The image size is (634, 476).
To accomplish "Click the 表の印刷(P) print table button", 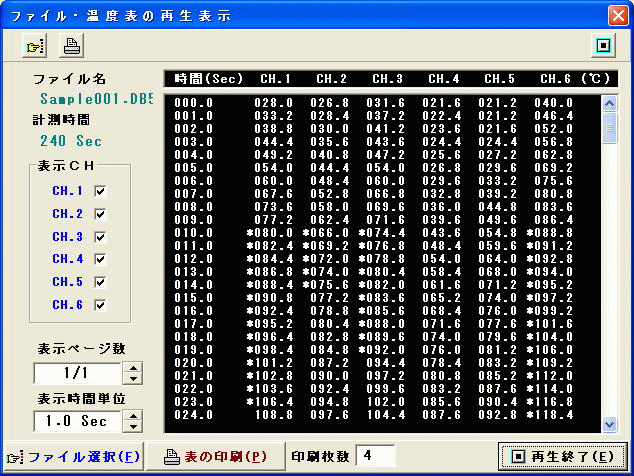I will click(216, 457).
